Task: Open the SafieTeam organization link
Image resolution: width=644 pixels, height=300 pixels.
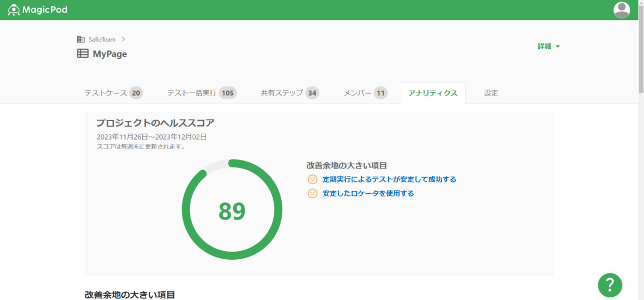Action: point(102,39)
